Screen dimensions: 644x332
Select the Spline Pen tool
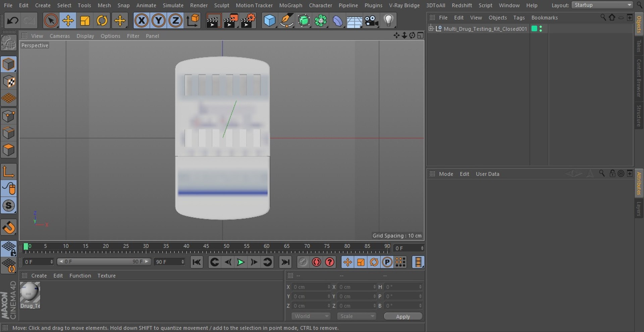pos(286,21)
